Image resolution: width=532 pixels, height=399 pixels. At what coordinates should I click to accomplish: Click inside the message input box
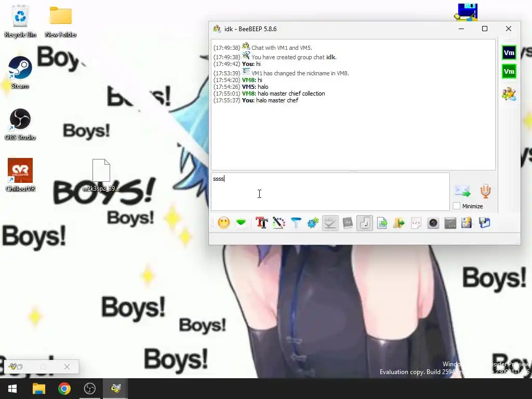pos(330,192)
